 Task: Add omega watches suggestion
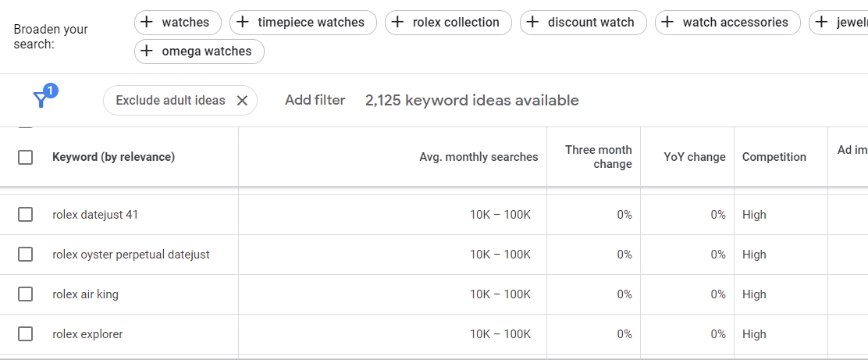pyautogui.click(x=199, y=52)
